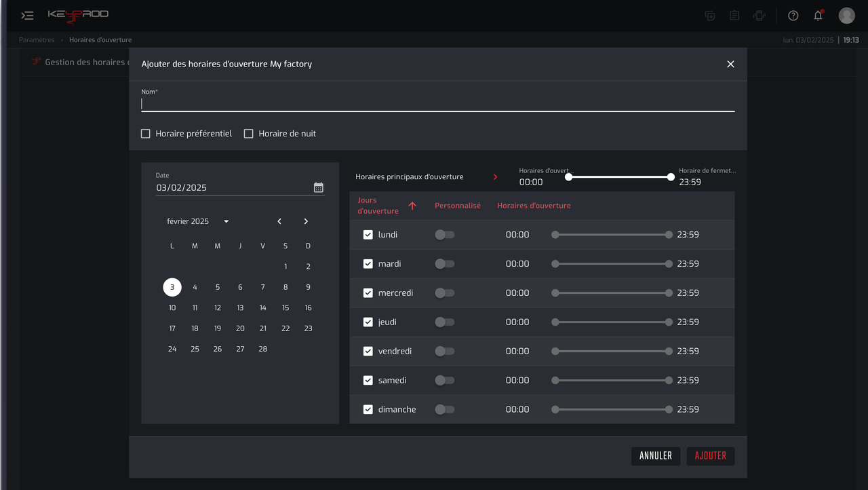The width and height of the screenshot is (868, 490).
Task: Uncheck the jeudi checkbox
Action: 368,322
